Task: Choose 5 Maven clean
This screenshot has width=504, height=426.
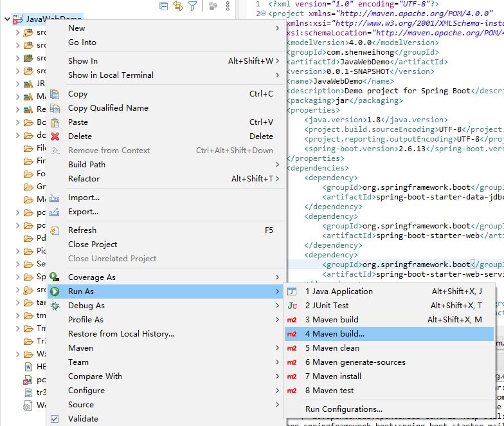Action: [x=389, y=348]
